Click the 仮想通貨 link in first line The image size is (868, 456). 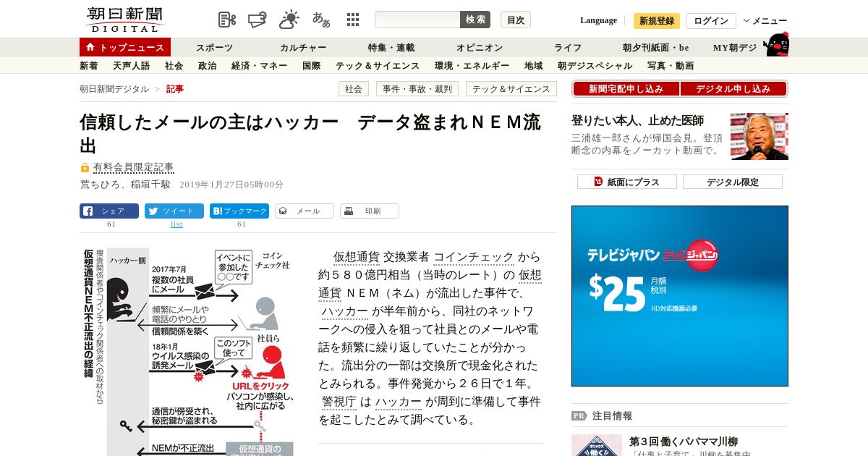click(357, 257)
